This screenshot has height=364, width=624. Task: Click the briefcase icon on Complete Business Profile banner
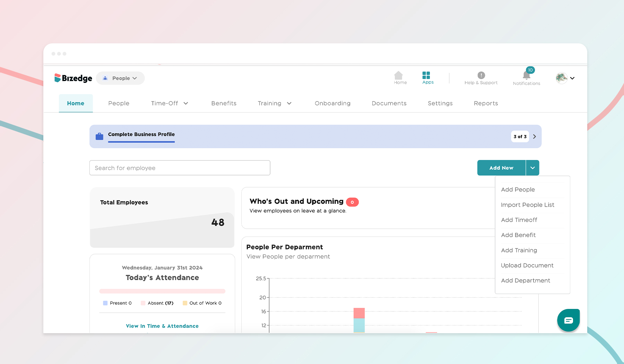pyautogui.click(x=99, y=136)
